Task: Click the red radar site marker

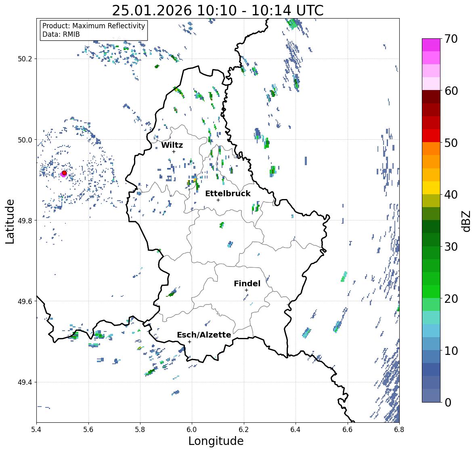Action: coord(64,173)
